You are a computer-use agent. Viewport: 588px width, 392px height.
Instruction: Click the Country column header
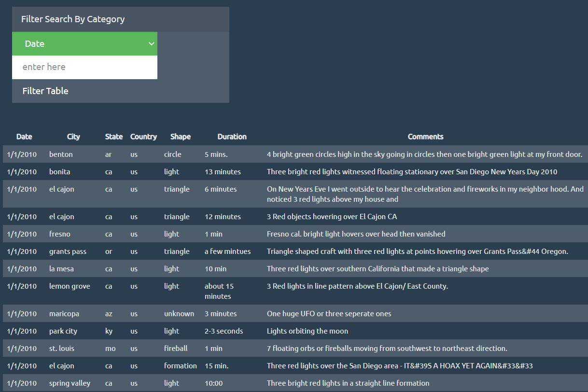pyautogui.click(x=143, y=137)
